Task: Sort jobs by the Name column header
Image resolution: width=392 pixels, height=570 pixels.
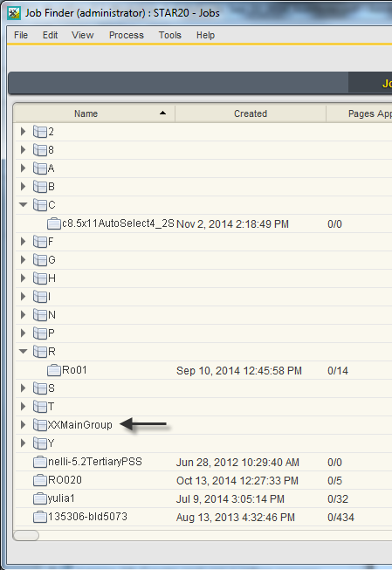Action: (94, 113)
